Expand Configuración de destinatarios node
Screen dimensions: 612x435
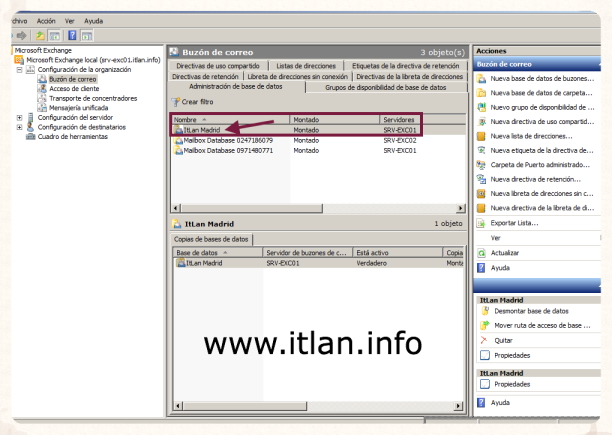coord(19,127)
